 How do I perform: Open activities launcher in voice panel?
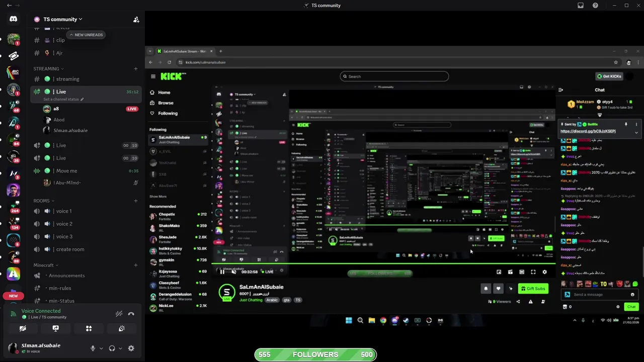(x=89, y=328)
